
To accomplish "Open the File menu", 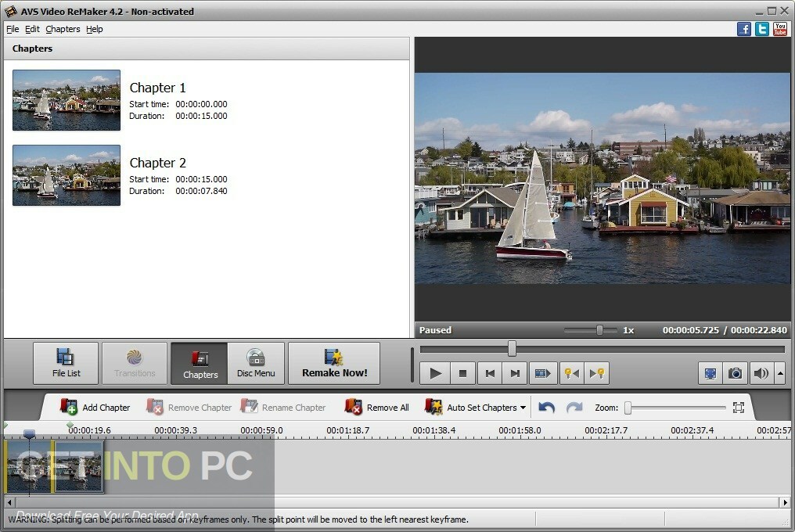I will pos(13,29).
